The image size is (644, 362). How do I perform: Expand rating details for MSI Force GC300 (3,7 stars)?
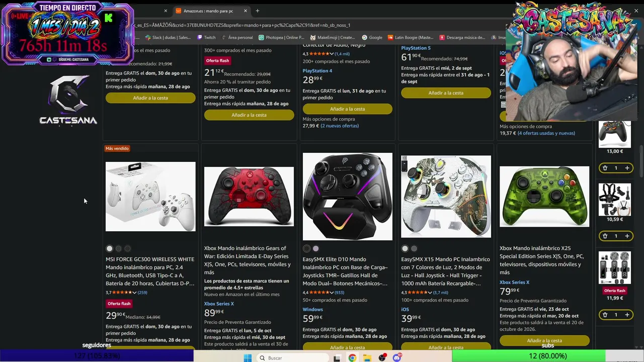134,293
